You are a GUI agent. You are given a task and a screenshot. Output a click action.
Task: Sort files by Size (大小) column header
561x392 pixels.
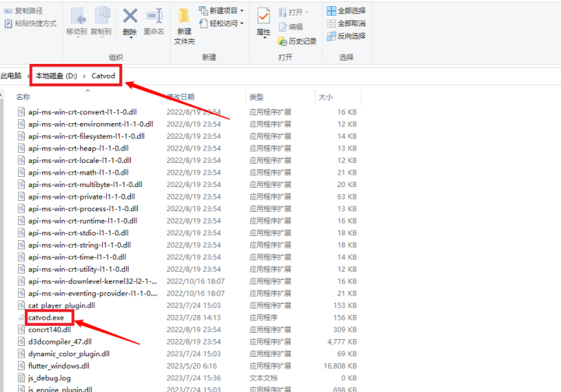tap(325, 97)
